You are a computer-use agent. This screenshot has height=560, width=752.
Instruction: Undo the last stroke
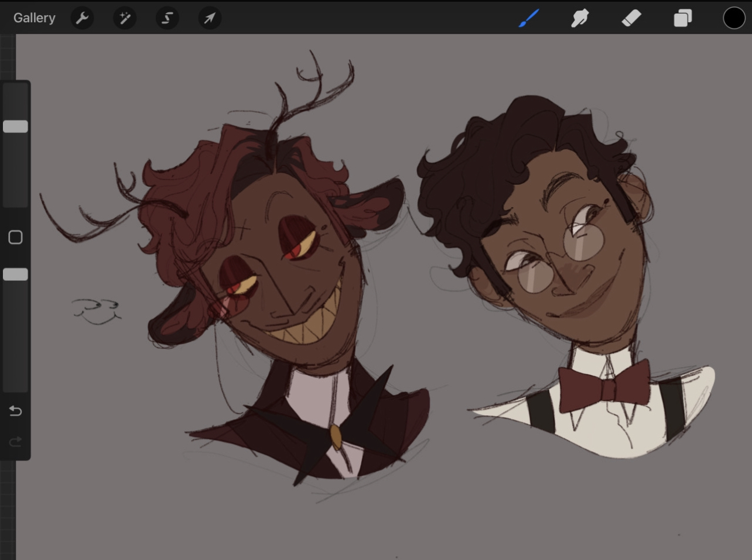pos(16,411)
